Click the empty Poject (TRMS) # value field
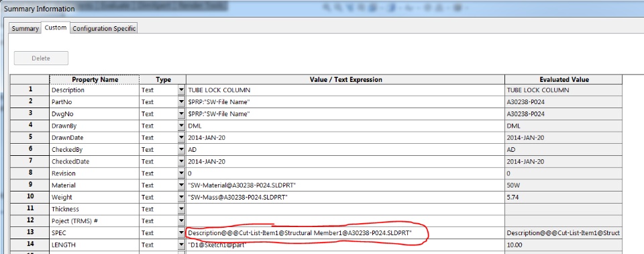The image size is (644, 254). [x=345, y=221]
